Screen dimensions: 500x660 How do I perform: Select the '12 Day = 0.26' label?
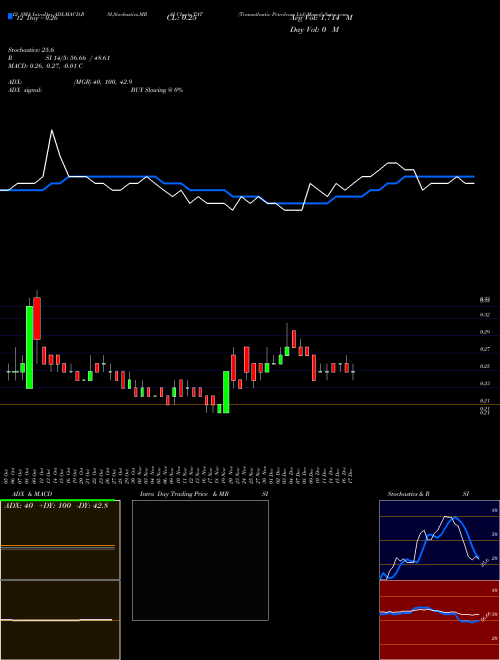coord(37,18)
